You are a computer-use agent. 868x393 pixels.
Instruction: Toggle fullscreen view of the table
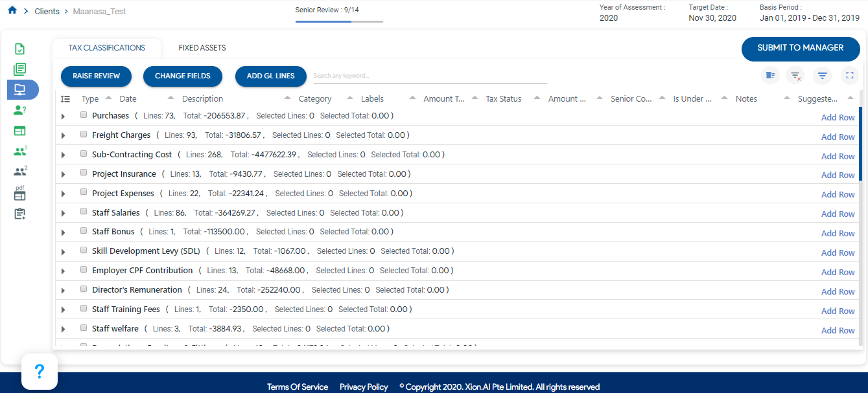coord(849,76)
